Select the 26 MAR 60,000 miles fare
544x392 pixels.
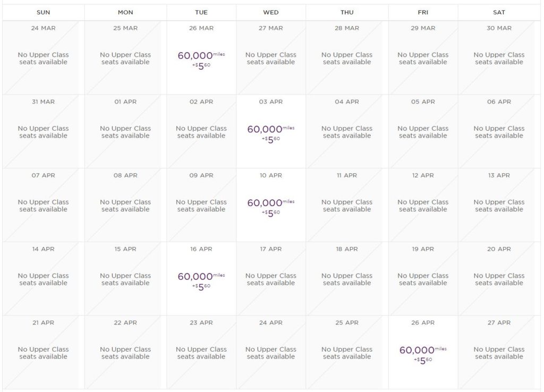(201, 58)
